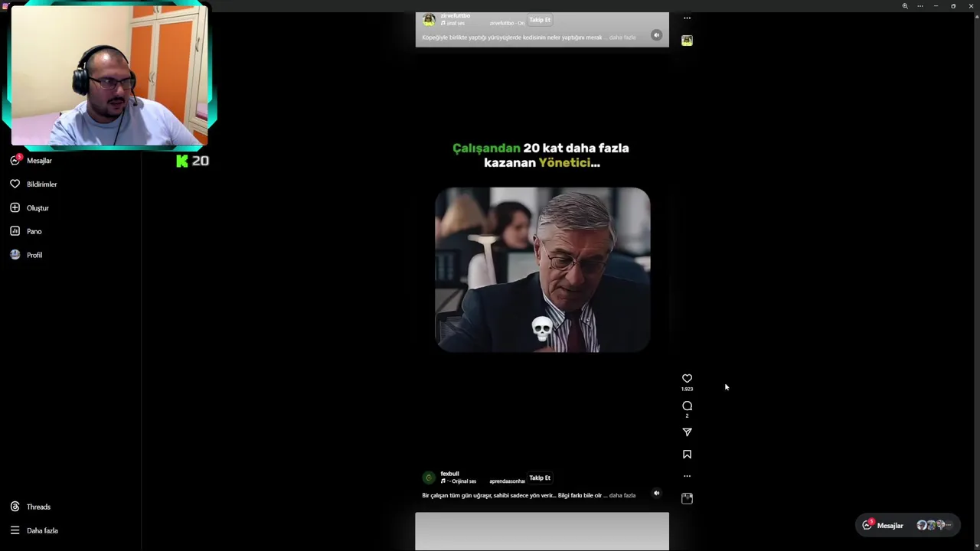This screenshot has width=980, height=551.
Task: Open the browser three-dots menu in title bar
Action: coord(920,6)
